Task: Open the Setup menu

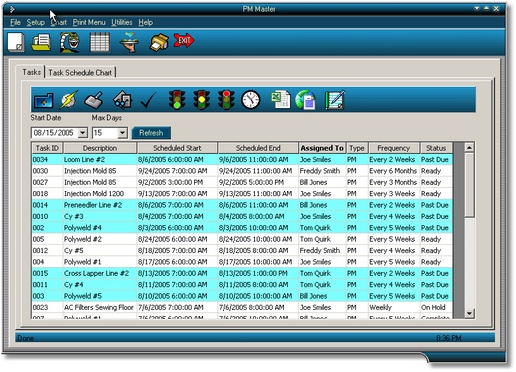Action: coord(36,22)
